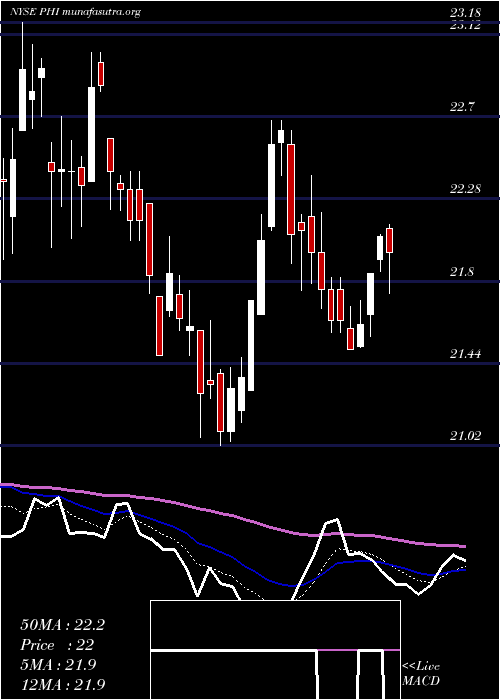
Task: Click the 21.02 price level label
Action: click(x=465, y=435)
